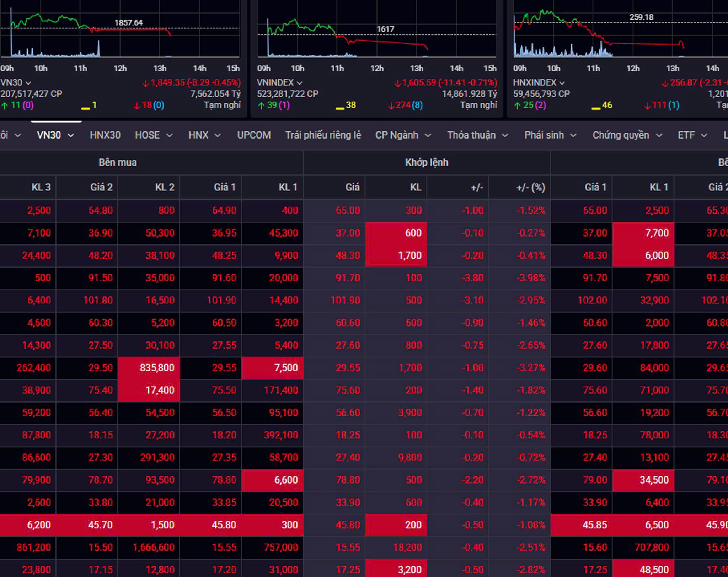Expand the Chứng quyền dropdown arrow

click(x=659, y=135)
